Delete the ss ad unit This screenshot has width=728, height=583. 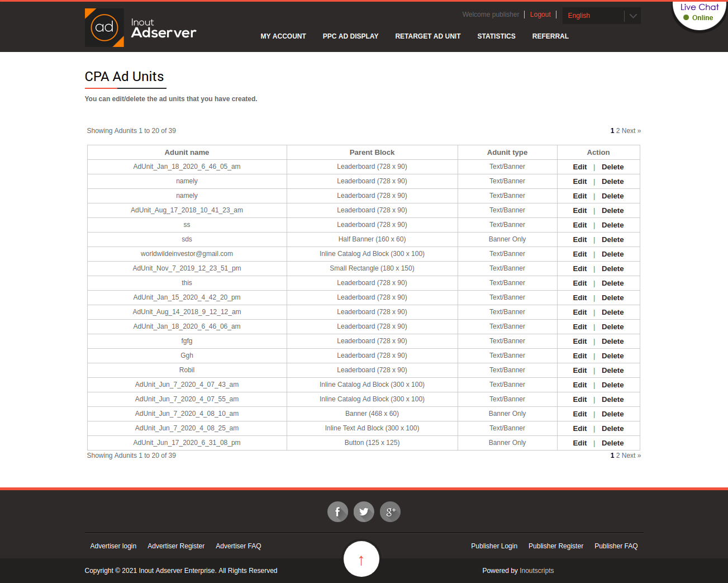612,225
